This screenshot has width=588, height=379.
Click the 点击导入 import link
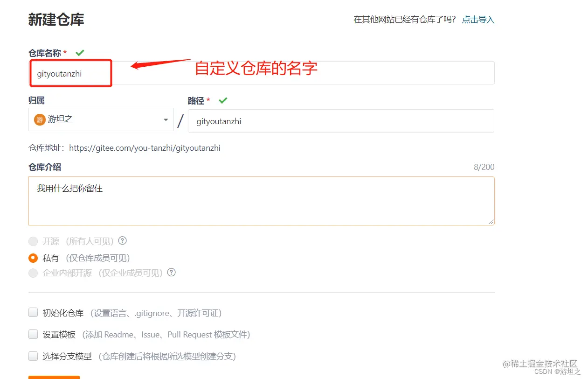tap(478, 20)
